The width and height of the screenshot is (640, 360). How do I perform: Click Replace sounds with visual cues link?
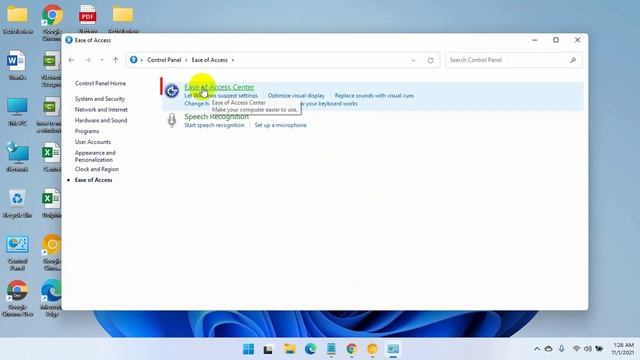(374, 96)
